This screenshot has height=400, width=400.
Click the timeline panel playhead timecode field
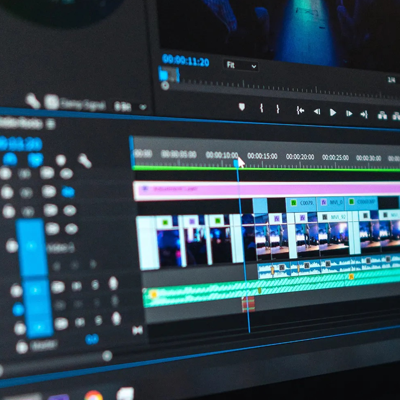[x=21, y=144]
